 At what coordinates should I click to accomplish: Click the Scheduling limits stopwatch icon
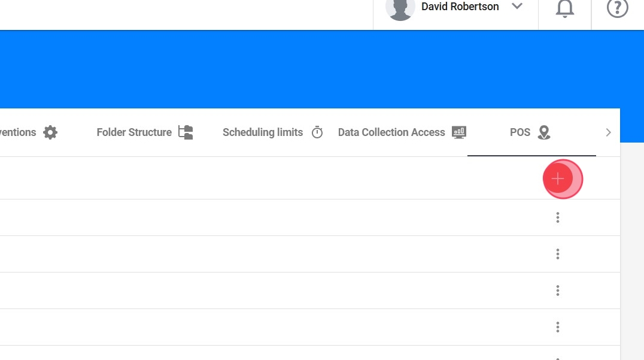pos(317,132)
